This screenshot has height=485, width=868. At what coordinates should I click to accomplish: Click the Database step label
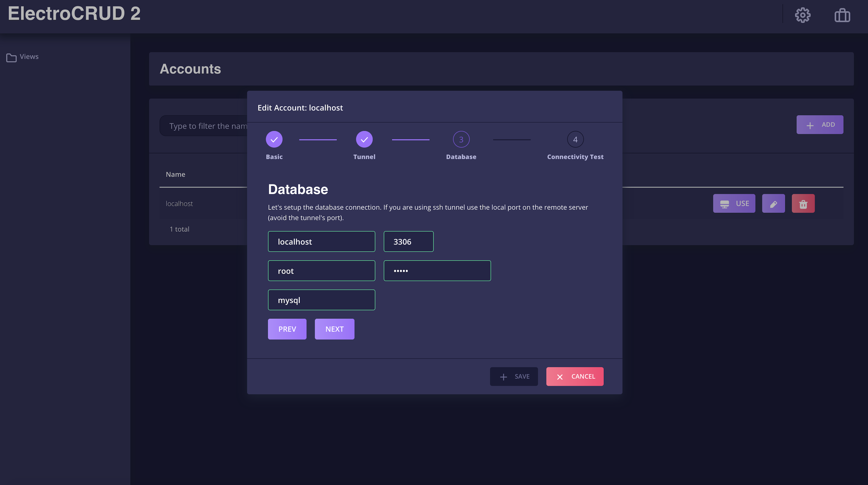[461, 157]
